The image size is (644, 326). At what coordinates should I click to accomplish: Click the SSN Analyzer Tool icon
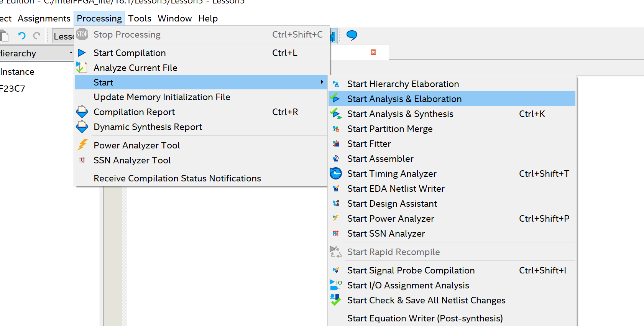point(82,160)
